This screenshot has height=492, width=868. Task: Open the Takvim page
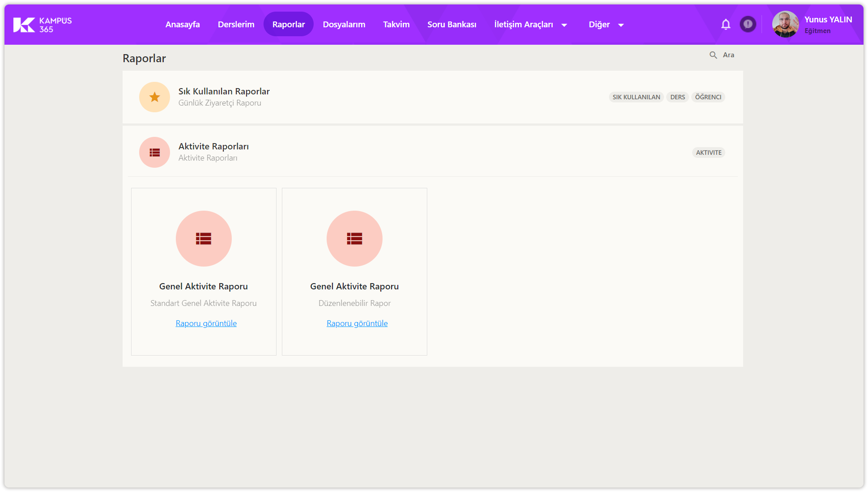pyautogui.click(x=396, y=25)
